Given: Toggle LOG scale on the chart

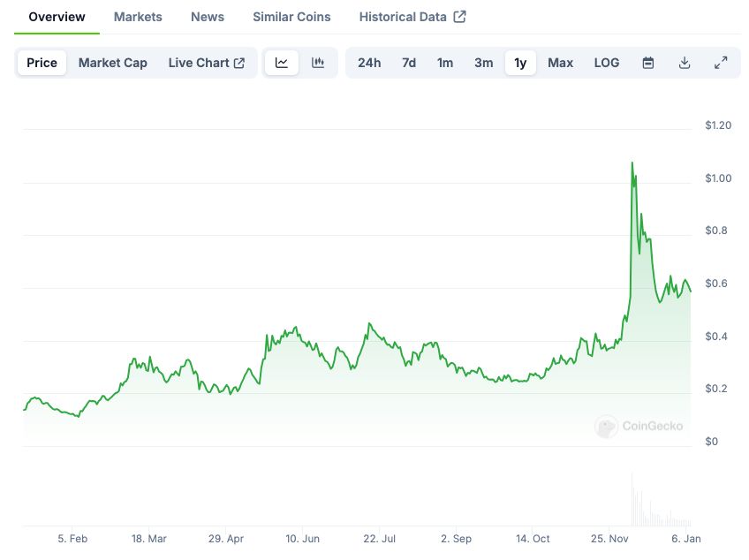Looking at the screenshot, I should tap(607, 63).
